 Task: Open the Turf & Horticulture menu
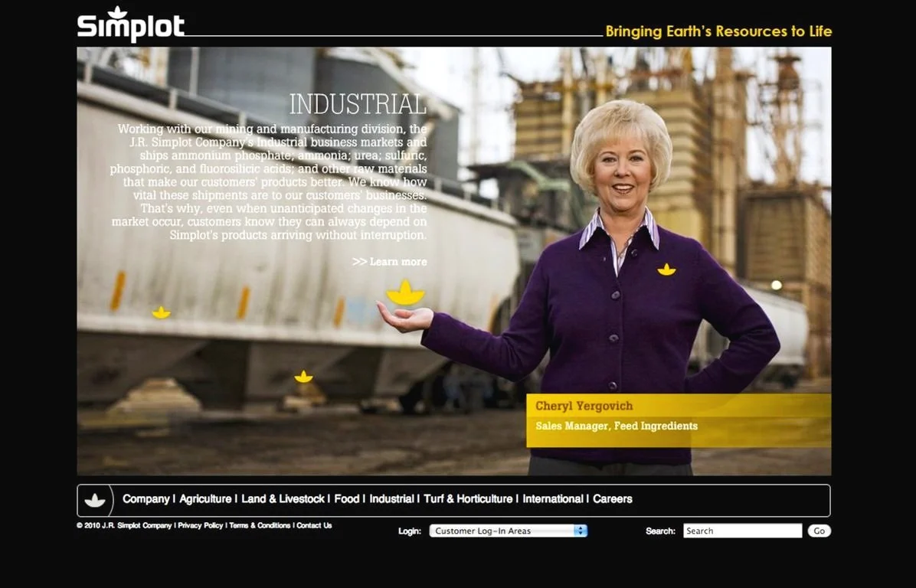468,499
